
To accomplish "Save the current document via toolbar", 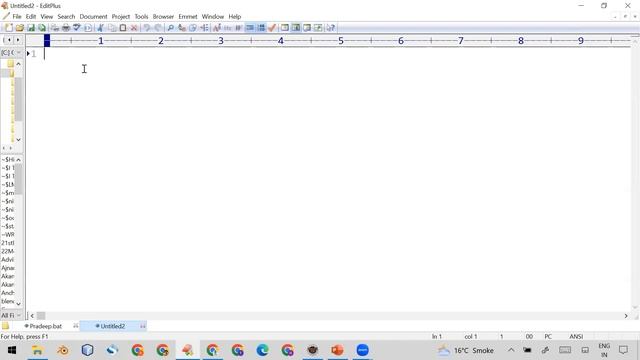I will 31,28.
